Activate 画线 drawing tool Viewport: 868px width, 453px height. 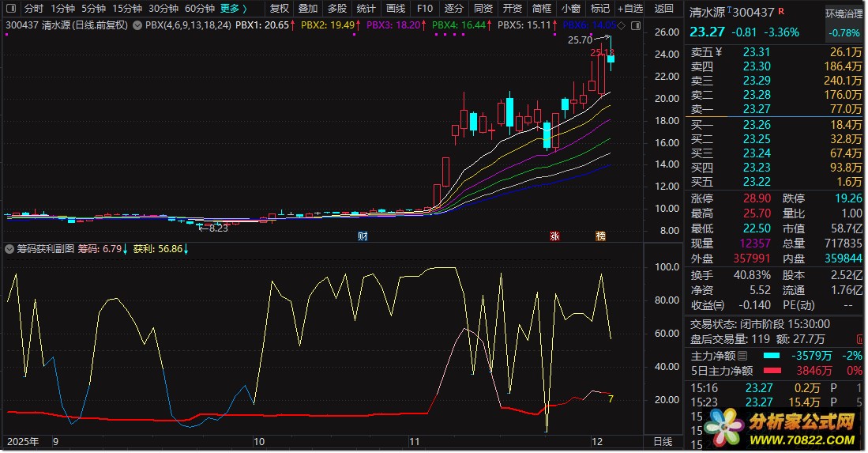(395, 9)
